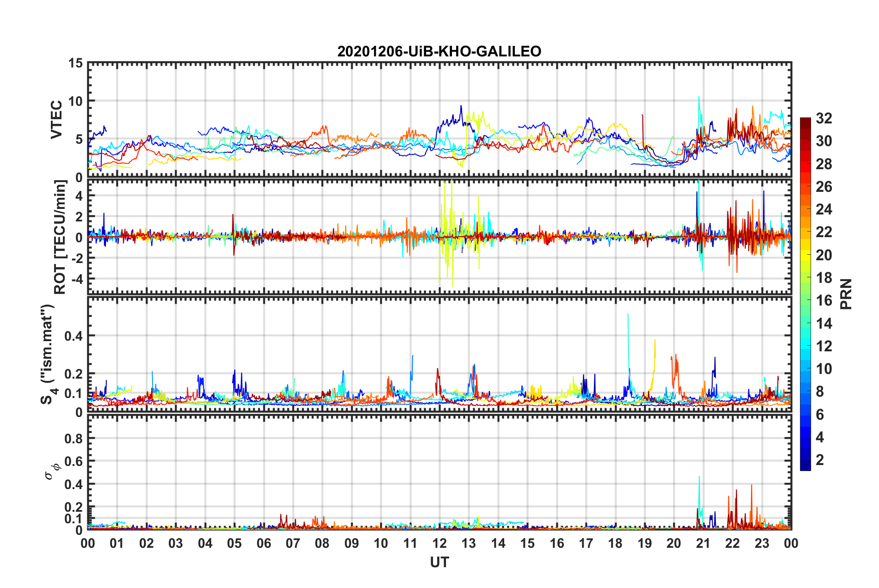Viewport: 879px width, 588px height.
Task: Click ROT tick label 4
Action: (x=79, y=196)
